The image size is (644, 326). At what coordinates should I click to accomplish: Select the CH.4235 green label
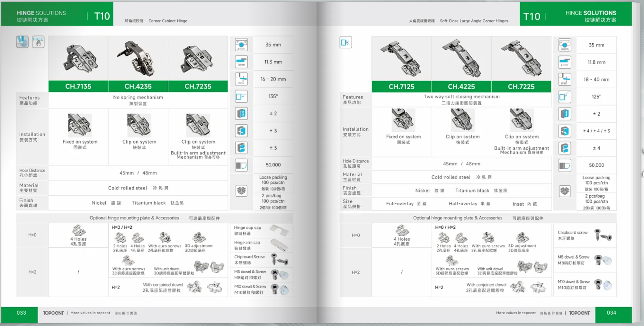(138, 86)
